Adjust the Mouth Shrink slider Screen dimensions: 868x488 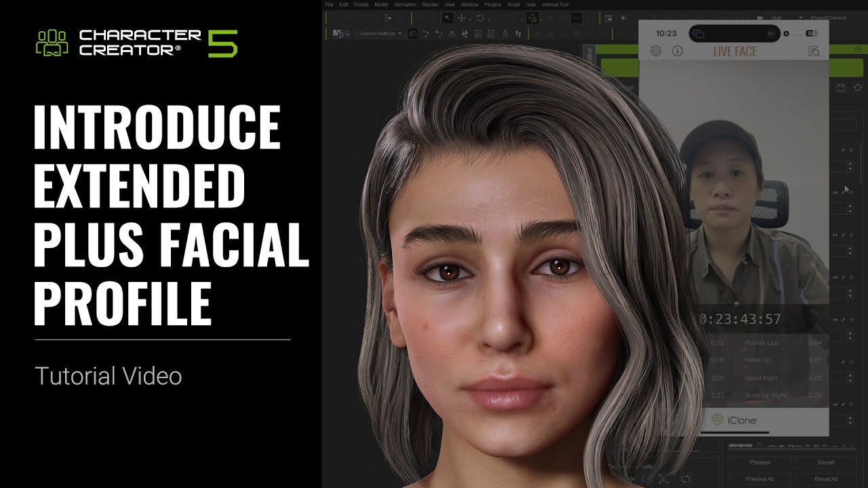[741, 447]
